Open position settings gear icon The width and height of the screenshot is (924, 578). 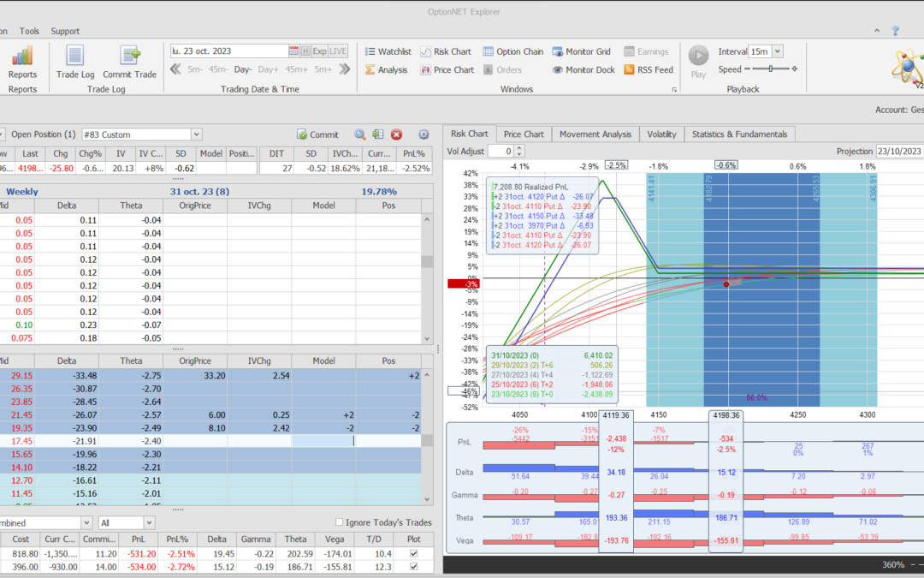(x=423, y=134)
